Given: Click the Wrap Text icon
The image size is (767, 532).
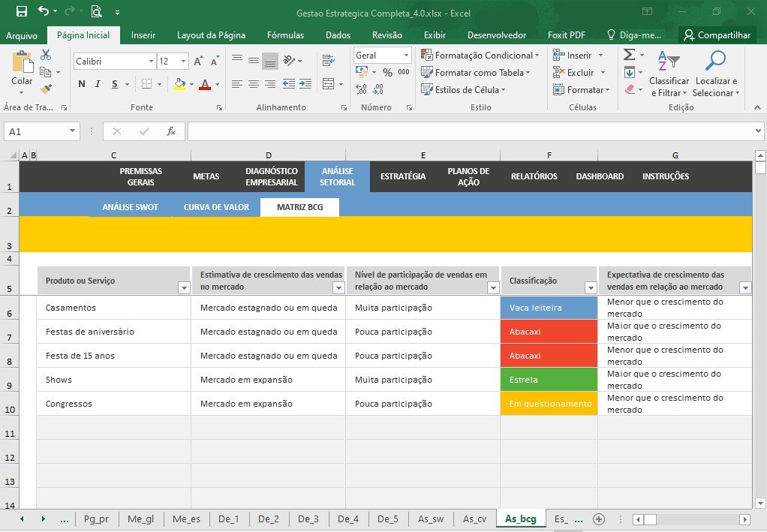Looking at the screenshot, I should point(328,61).
